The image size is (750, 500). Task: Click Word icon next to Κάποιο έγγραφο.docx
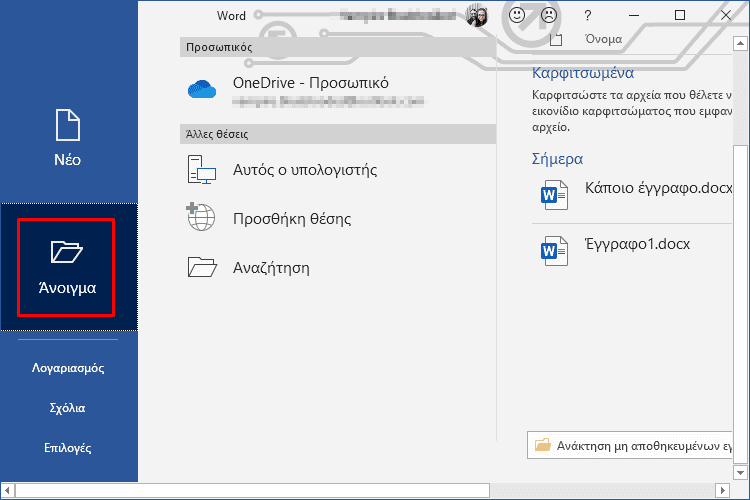pos(554,195)
